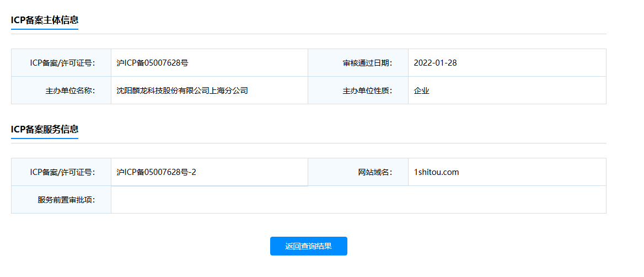Screen dimensions: 644x277
Task: Click the 返回查询结果 button
Action: [x=308, y=246]
